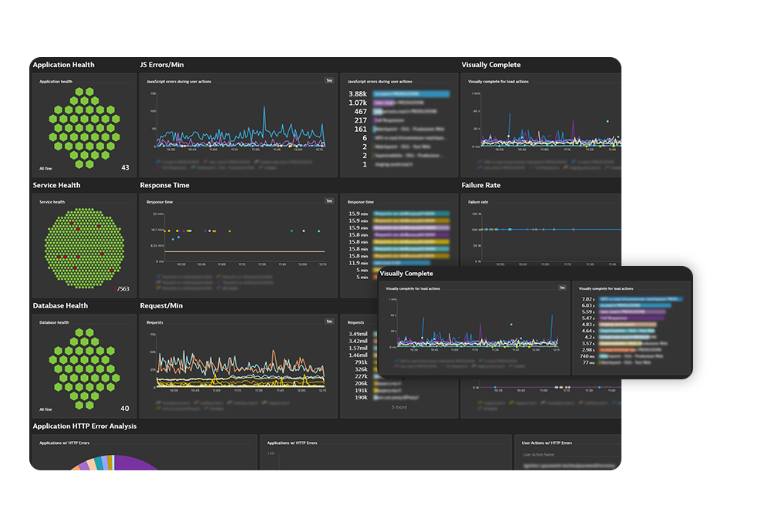Click 'All fine' status in Database health tile
771x532 pixels.
pos(46,409)
